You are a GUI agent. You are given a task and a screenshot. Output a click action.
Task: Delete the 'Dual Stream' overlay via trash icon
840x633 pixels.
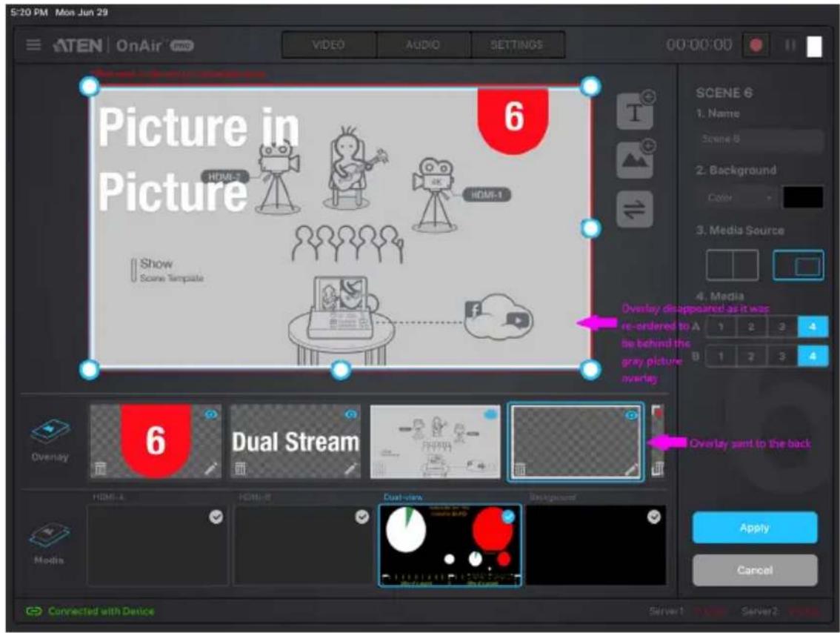click(240, 468)
